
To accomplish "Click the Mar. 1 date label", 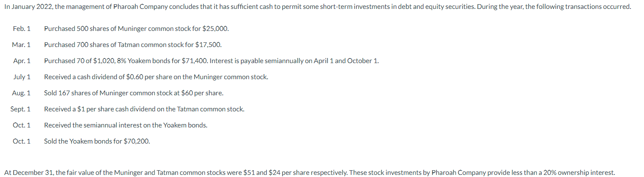I will coord(22,45).
